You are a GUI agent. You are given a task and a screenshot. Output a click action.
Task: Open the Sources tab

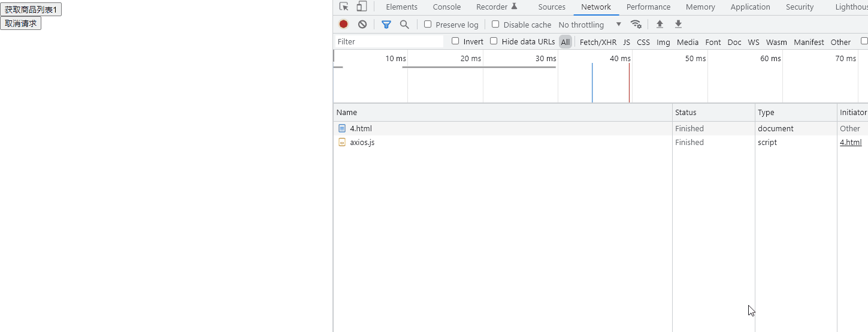coord(552,7)
